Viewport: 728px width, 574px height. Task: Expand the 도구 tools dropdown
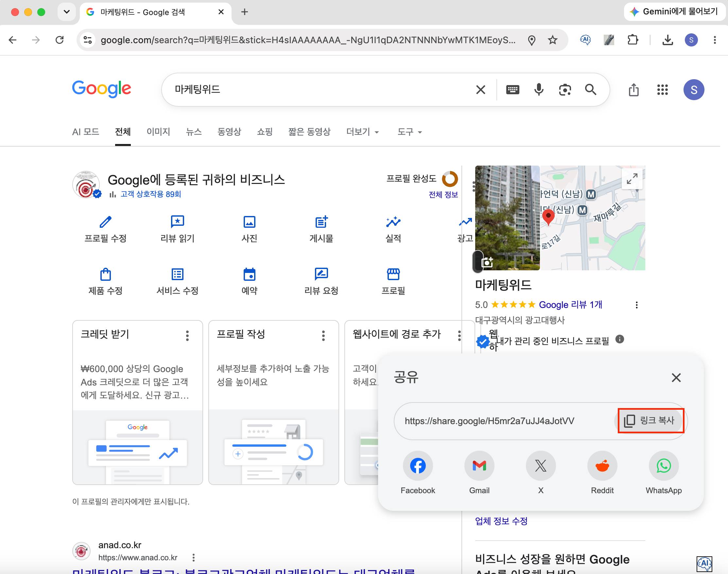point(410,132)
